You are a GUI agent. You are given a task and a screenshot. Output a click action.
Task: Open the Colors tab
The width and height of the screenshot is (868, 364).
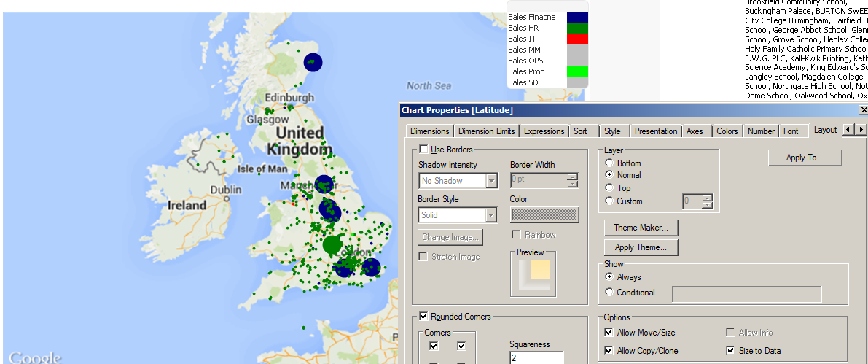[727, 131]
